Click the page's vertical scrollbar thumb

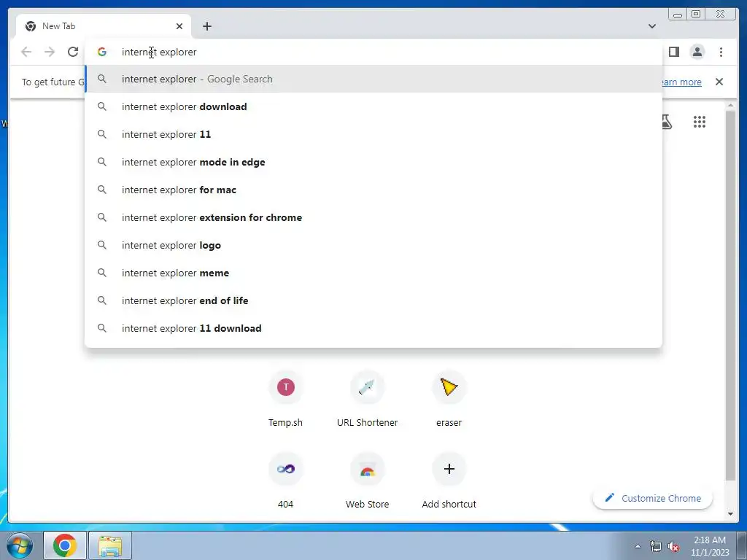tap(730, 295)
